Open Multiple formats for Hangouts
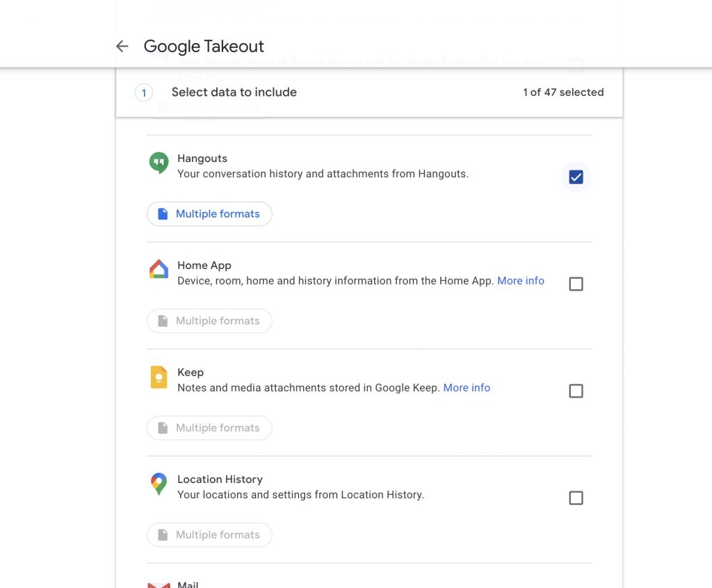 (x=209, y=214)
